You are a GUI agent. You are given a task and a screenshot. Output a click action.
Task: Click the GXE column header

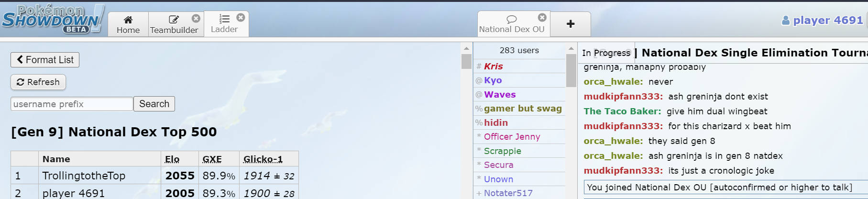[212, 159]
